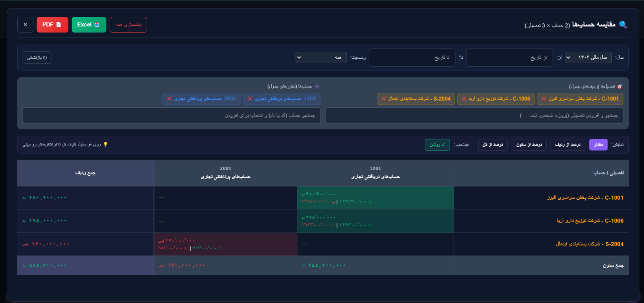The width and height of the screenshot is (644, 303).
Task: Click the S-2004 شرکت بسته‌بندی ایده‌آل row label
Action: point(590,244)
